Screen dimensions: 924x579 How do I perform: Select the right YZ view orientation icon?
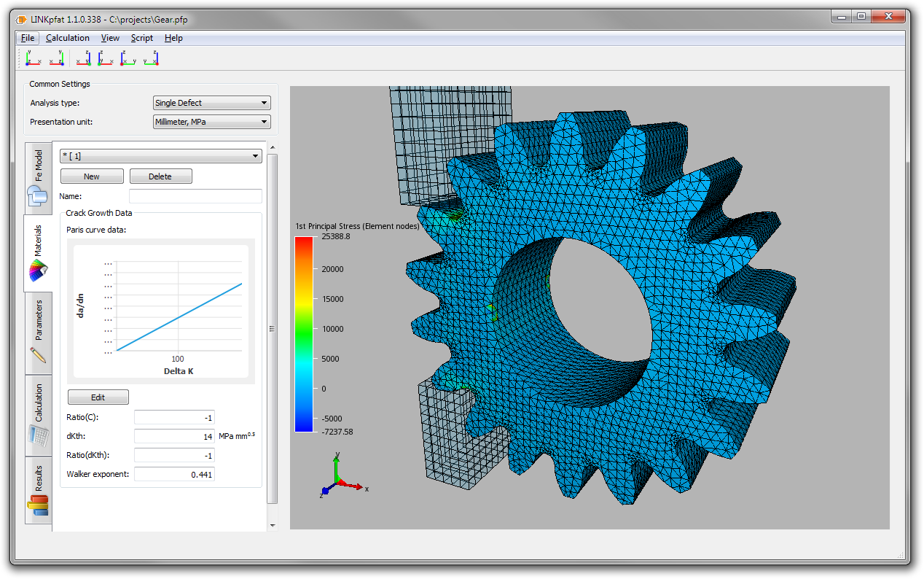pos(129,57)
